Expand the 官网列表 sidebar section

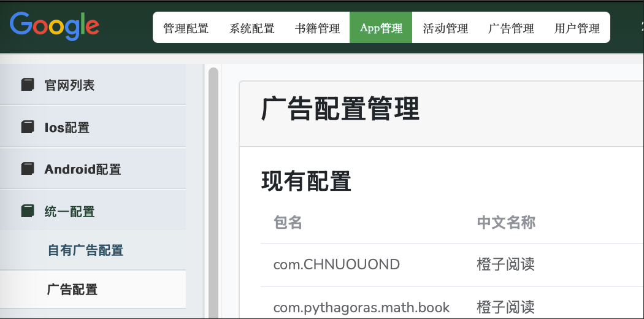pos(70,85)
